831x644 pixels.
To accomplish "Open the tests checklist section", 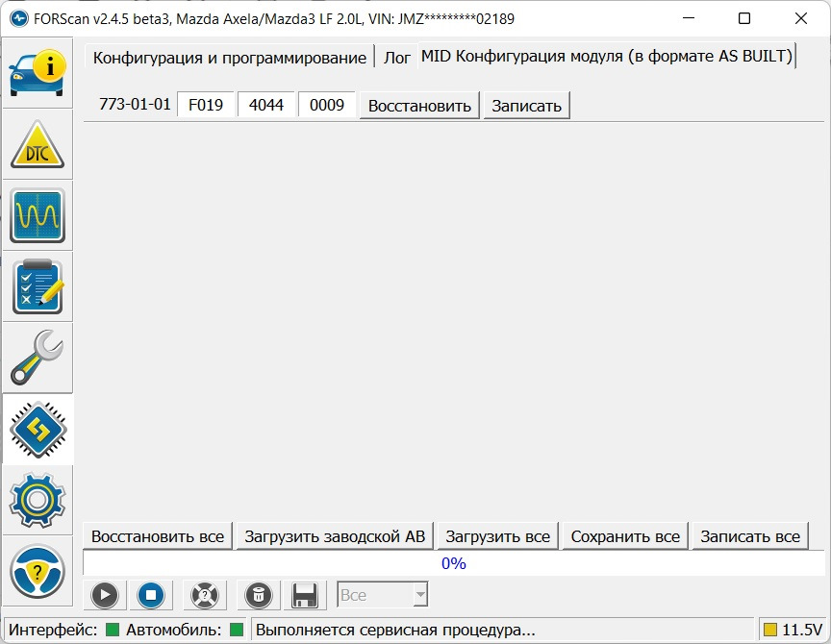I will [38, 286].
